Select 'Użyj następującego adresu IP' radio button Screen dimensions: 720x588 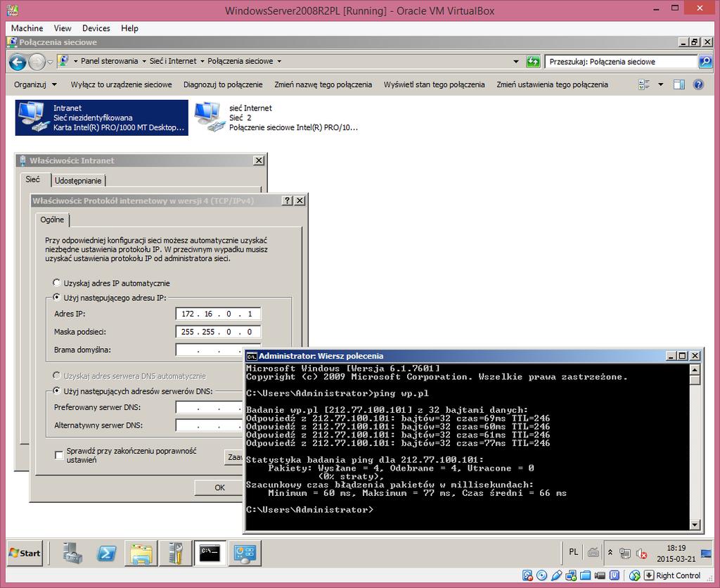pos(56,298)
